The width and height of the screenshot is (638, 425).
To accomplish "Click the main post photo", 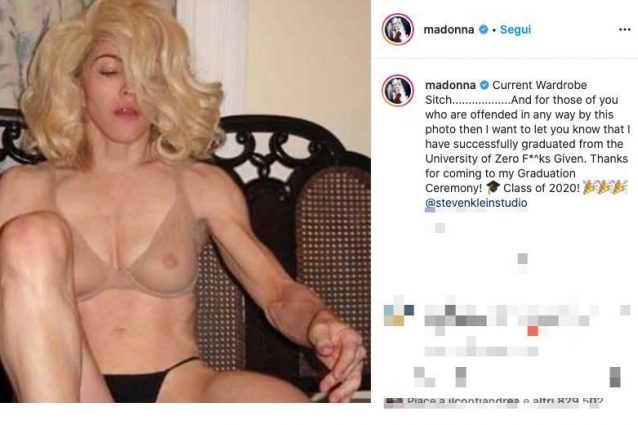I will click(185, 201).
